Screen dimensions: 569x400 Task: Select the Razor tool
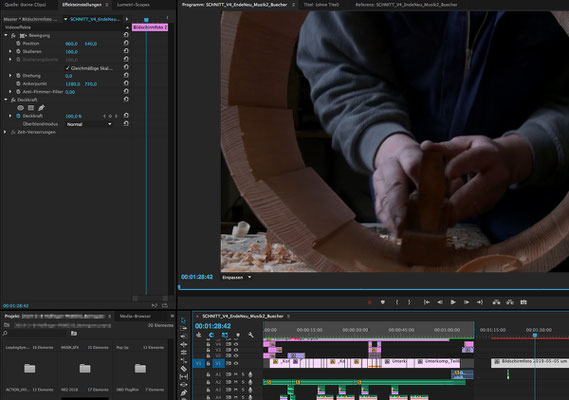click(184, 369)
